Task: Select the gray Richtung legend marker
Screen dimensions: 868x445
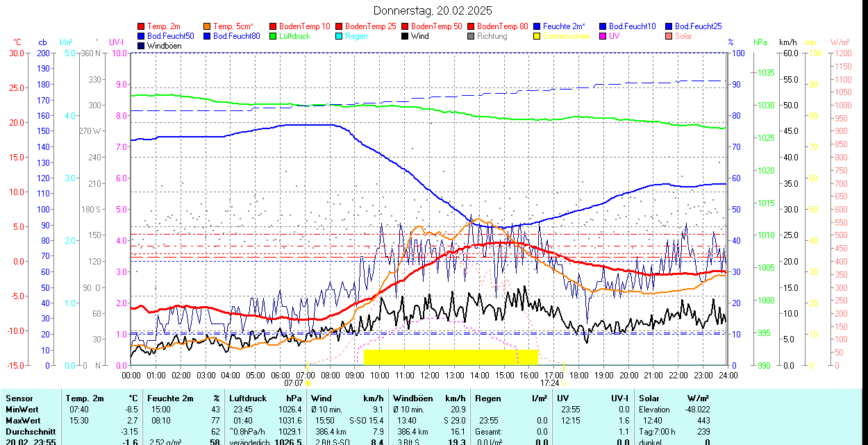Action: pos(471,36)
